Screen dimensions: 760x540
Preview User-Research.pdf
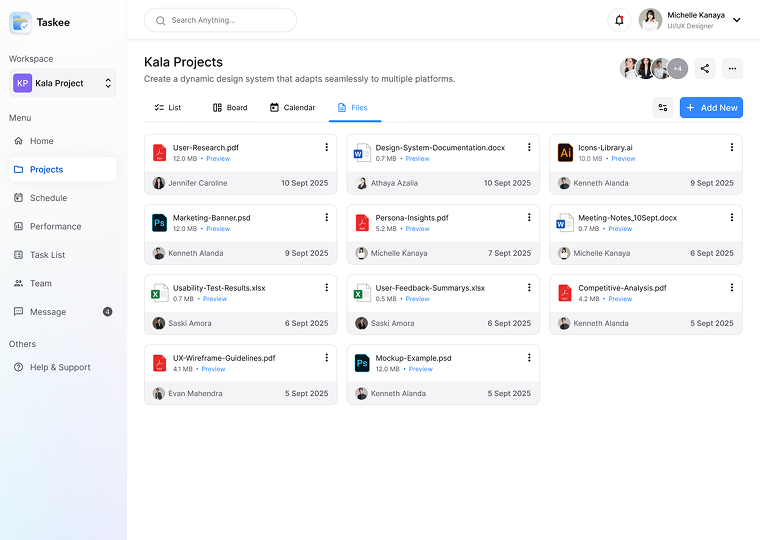(x=218, y=159)
